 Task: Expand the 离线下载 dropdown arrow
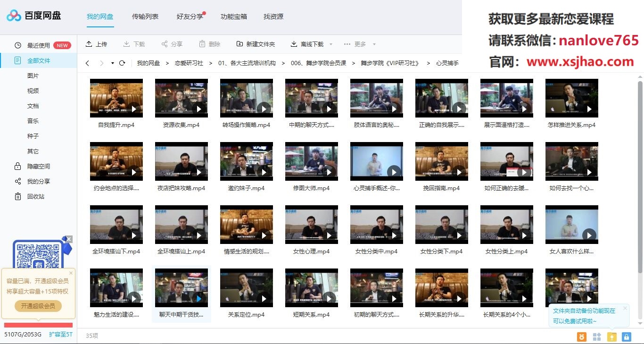tap(331, 44)
